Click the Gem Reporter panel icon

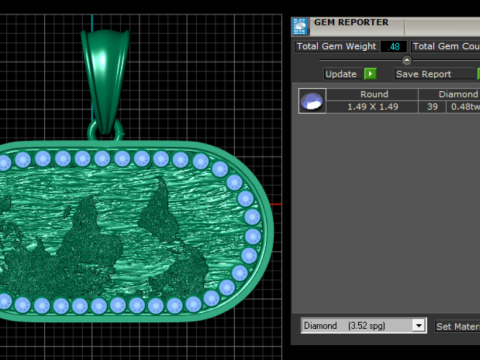coord(300,27)
